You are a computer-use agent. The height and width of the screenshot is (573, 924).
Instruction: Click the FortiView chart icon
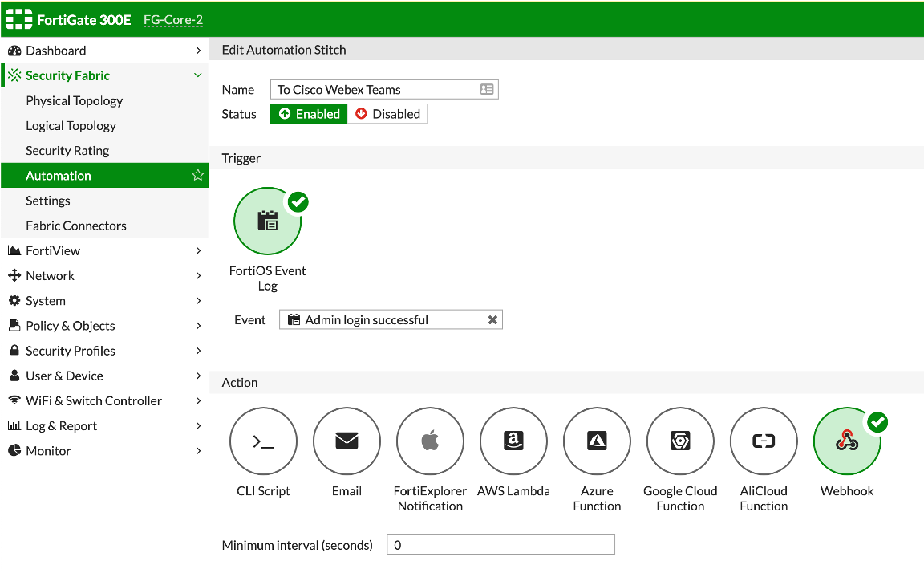pyautogui.click(x=14, y=250)
